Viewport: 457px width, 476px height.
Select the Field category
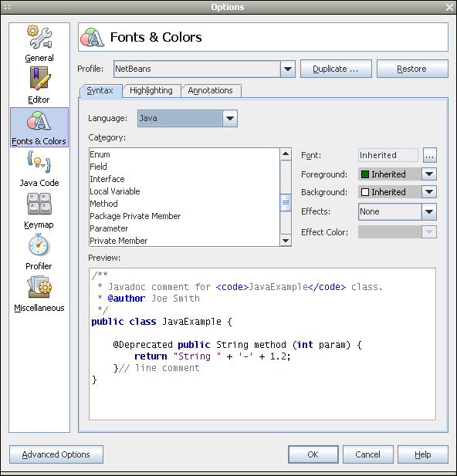pos(184,167)
